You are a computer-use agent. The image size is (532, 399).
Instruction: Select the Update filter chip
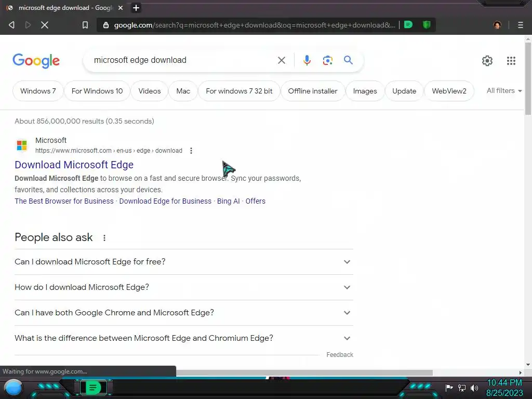click(x=404, y=91)
